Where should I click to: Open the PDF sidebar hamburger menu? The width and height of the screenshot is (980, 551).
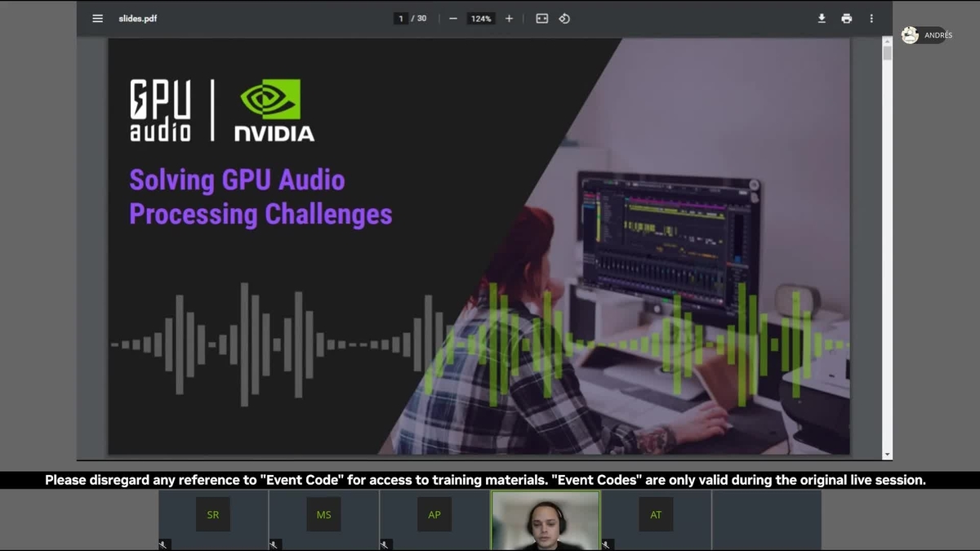tap(97, 19)
